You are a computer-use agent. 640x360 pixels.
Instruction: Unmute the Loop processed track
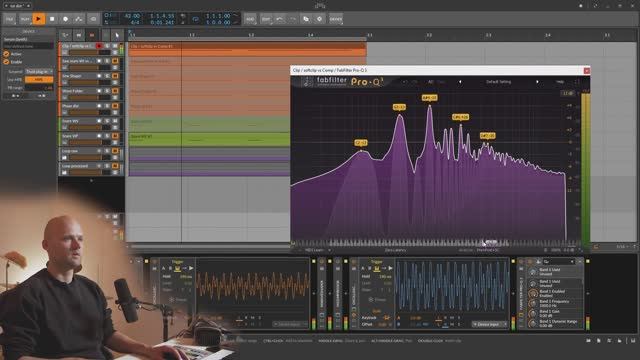[116, 166]
